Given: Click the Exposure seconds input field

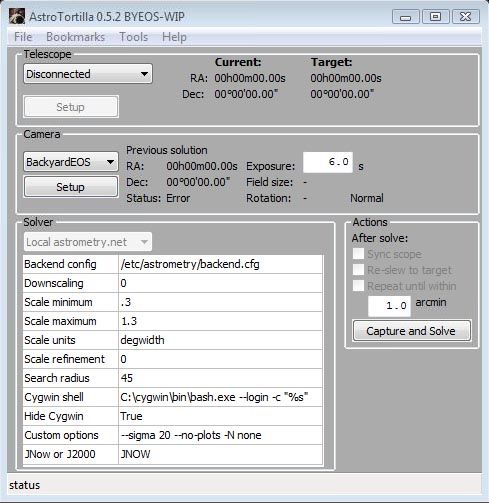Looking at the screenshot, I should (x=328, y=162).
